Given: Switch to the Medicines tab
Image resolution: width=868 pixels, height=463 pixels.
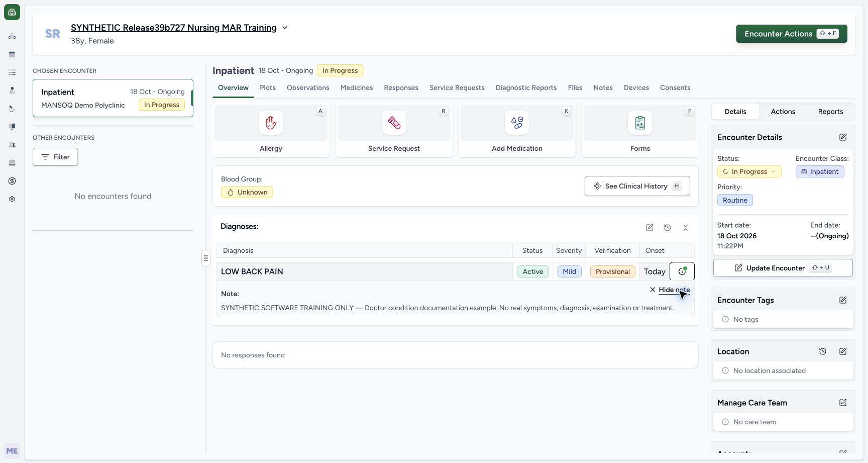Looking at the screenshot, I should click(357, 87).
